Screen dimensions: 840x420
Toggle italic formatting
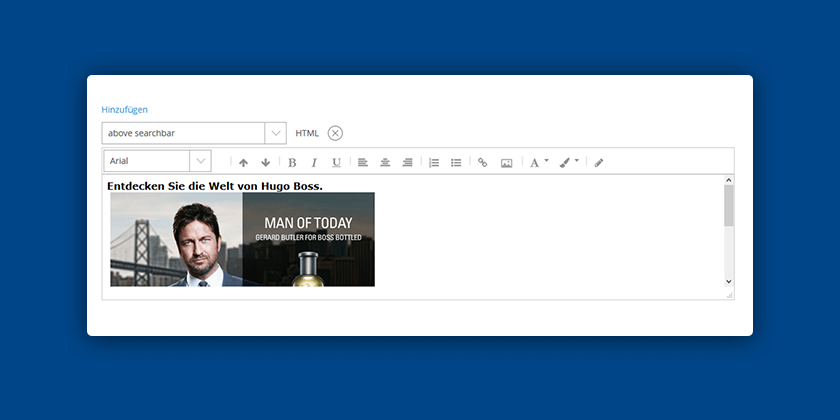point(314,163)
